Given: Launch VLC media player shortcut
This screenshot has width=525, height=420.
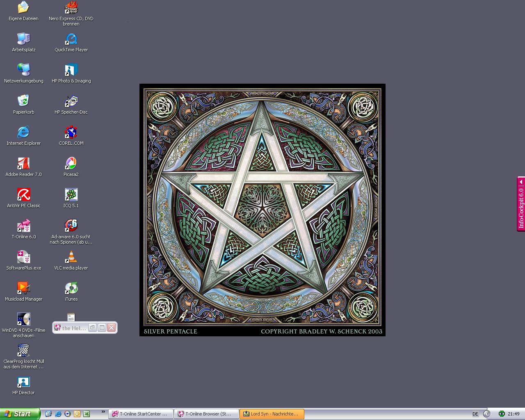Looking at the screenshot, I should tap(71, 257).
